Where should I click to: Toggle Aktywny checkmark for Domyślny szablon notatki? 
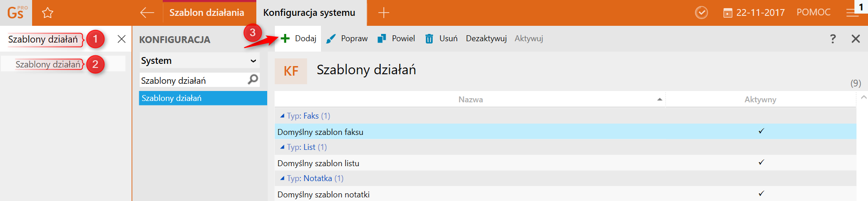[761, 194]
